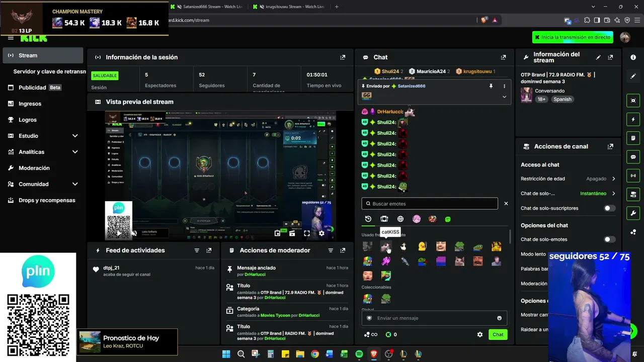The height and width of the screenshot is (362, 644).
Task: Open File Explorer from the taskbar
Action: pos(300,354)
